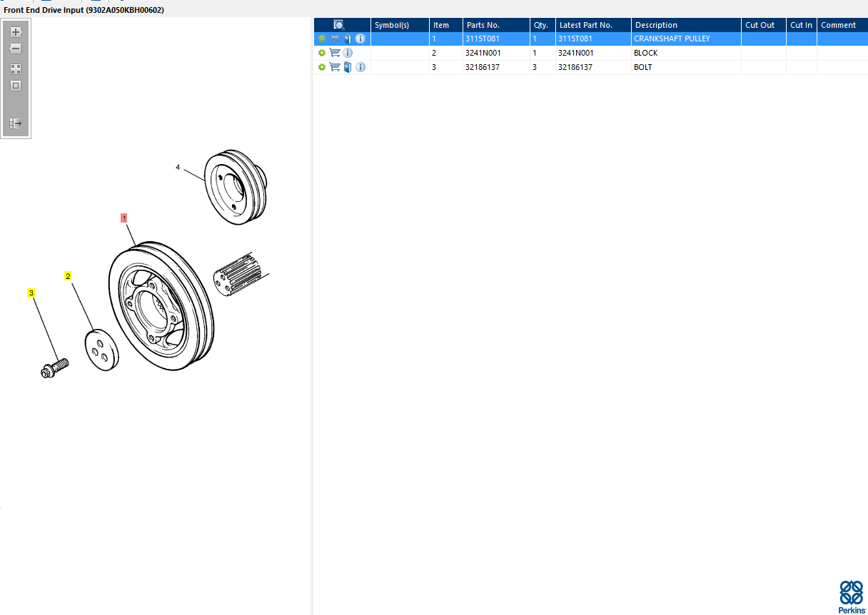The height and width of the screenshot is (615, 868).
Task: Sort by Symbol(s) column header
Action: 400,25
